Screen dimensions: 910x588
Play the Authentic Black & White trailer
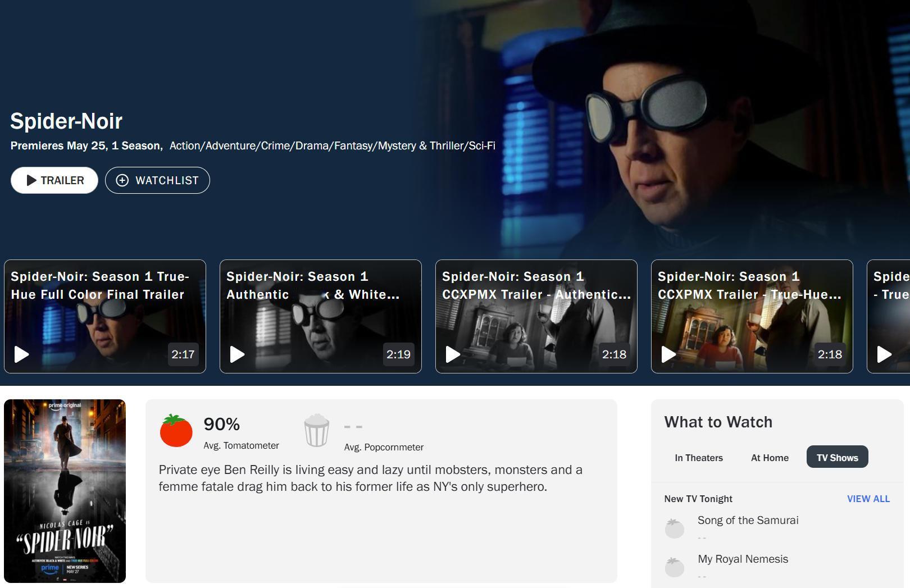tap(321, 316)
